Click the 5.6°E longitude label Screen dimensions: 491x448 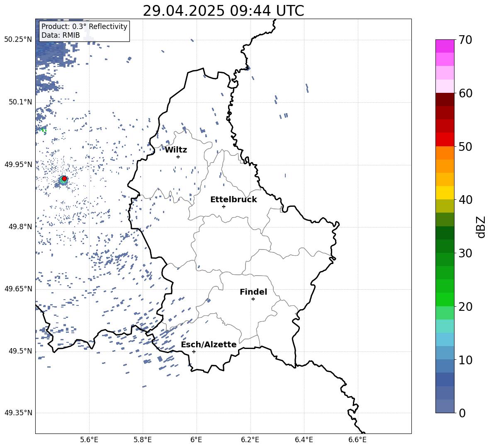(89, 440)
